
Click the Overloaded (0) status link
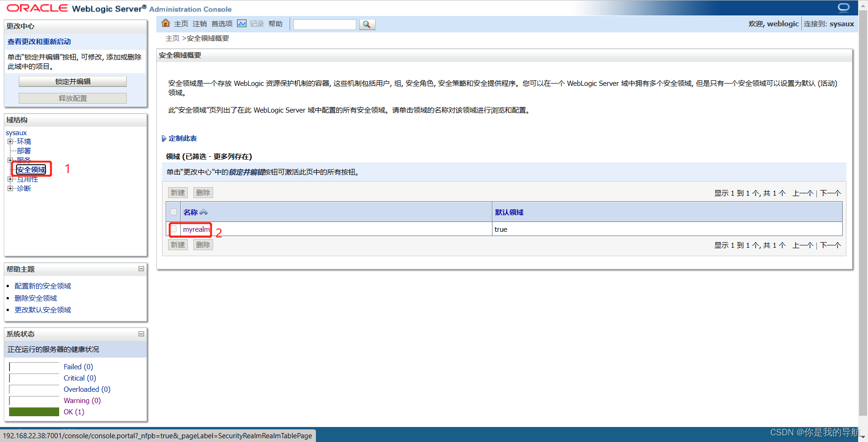click(87, 389)
